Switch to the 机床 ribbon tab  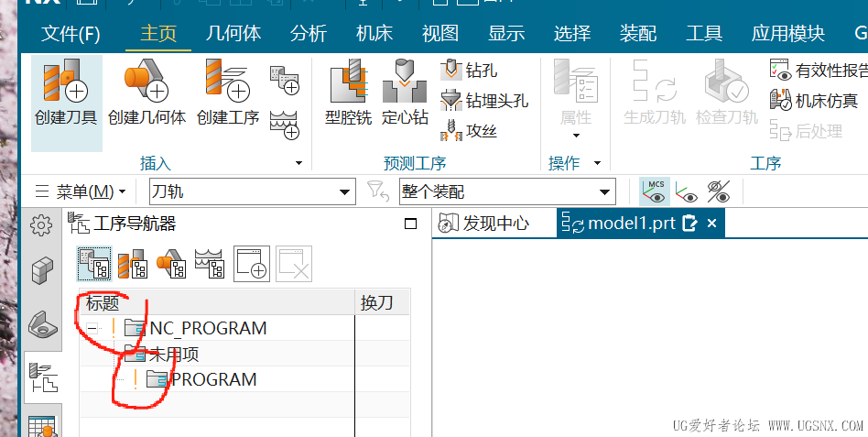[374, 33]
